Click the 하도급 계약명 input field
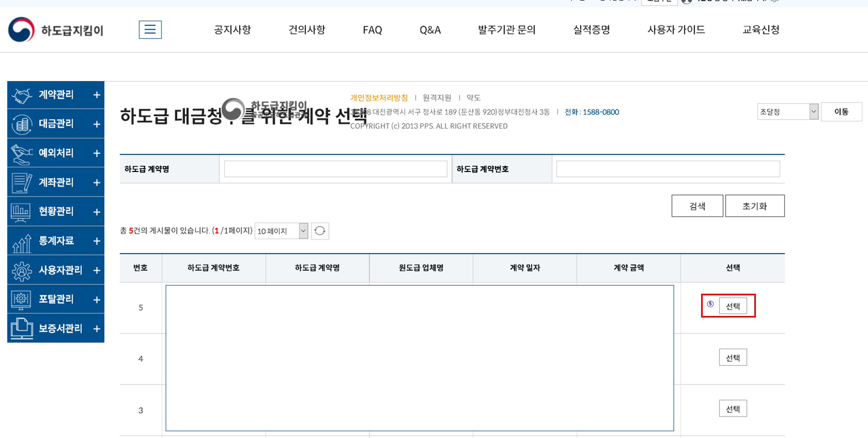This screenshot has height=438, width=868. click(335, 169)
